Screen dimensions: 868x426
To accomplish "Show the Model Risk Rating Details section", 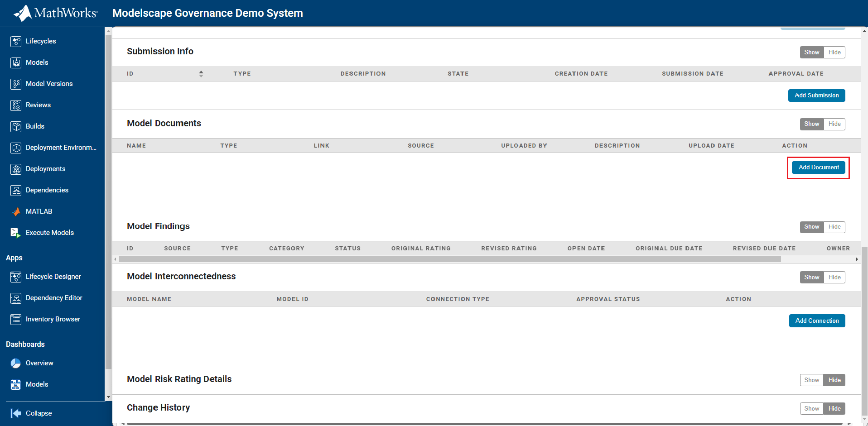I will pyautogui.click(x=811, y=380).
